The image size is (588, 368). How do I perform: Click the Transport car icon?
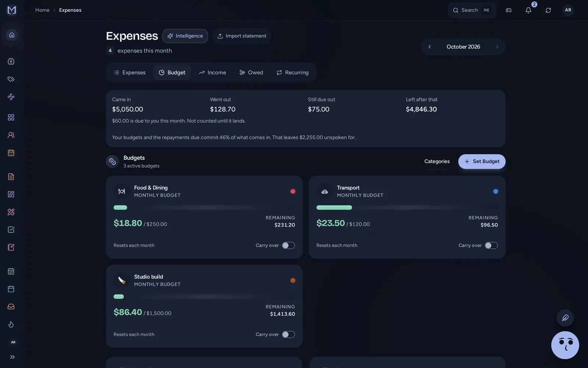click(x=325, y=191)
